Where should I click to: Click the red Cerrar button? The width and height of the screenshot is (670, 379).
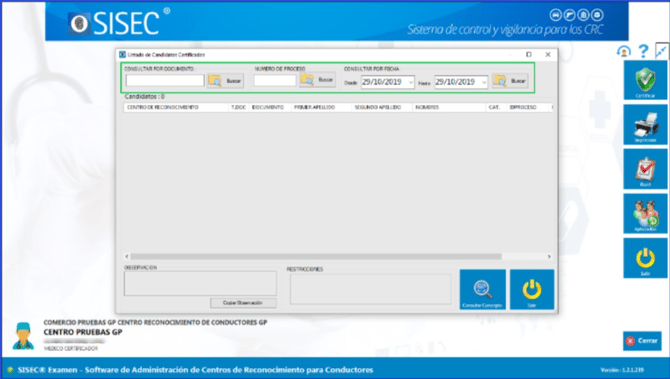642,341
